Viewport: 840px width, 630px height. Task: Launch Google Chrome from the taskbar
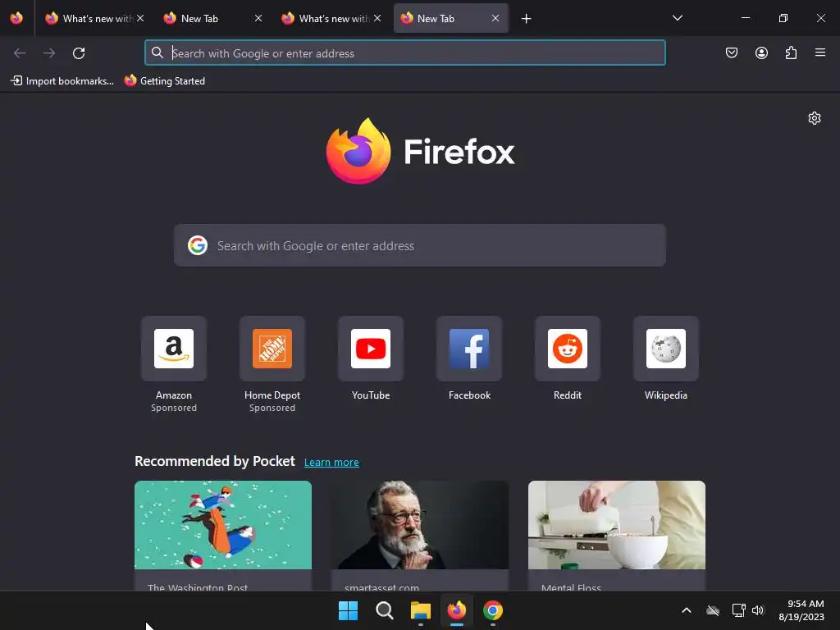click(493, 610)
